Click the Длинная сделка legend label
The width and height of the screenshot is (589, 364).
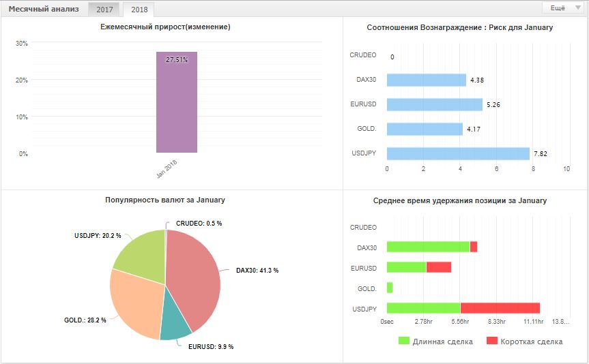point(442,342)
